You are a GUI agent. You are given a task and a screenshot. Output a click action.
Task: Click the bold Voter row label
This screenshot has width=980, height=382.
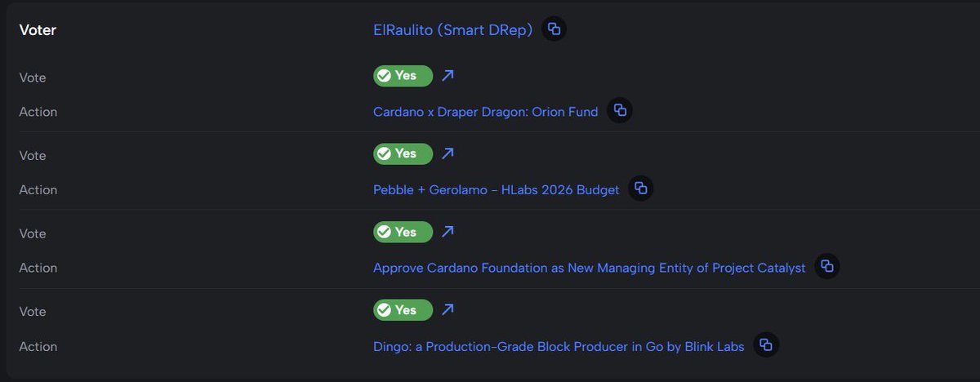coord(38,30)
